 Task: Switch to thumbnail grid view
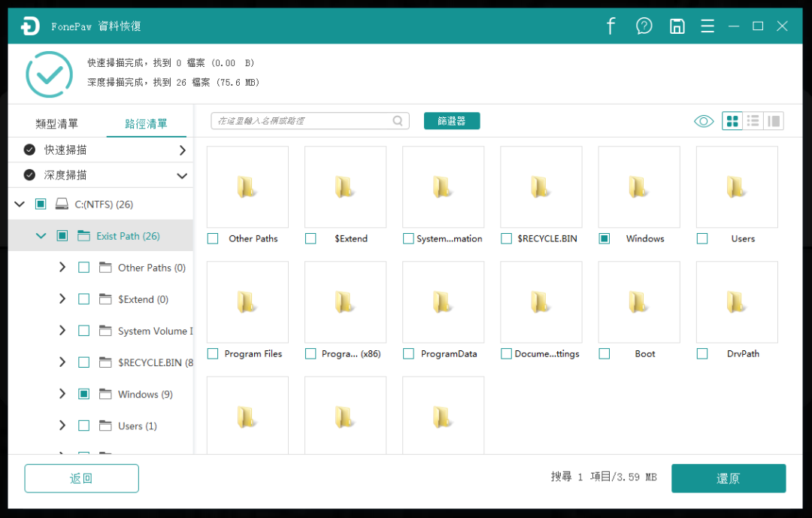[732, 121]
